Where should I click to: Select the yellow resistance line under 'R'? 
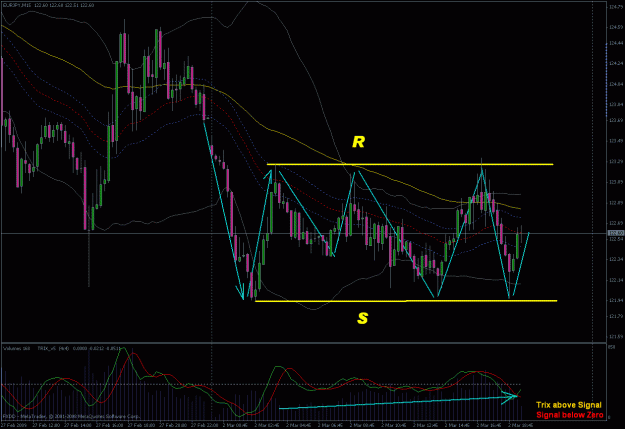coord(410,164)
